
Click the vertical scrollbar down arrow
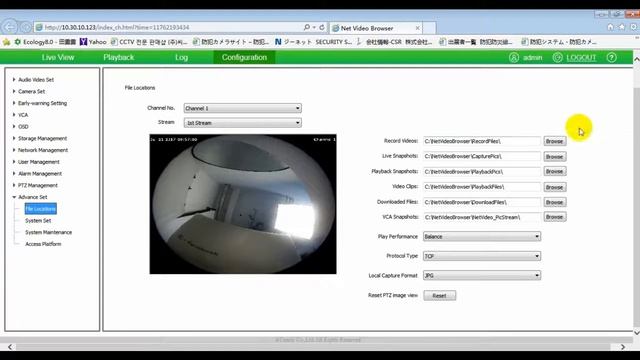point(636,333)
